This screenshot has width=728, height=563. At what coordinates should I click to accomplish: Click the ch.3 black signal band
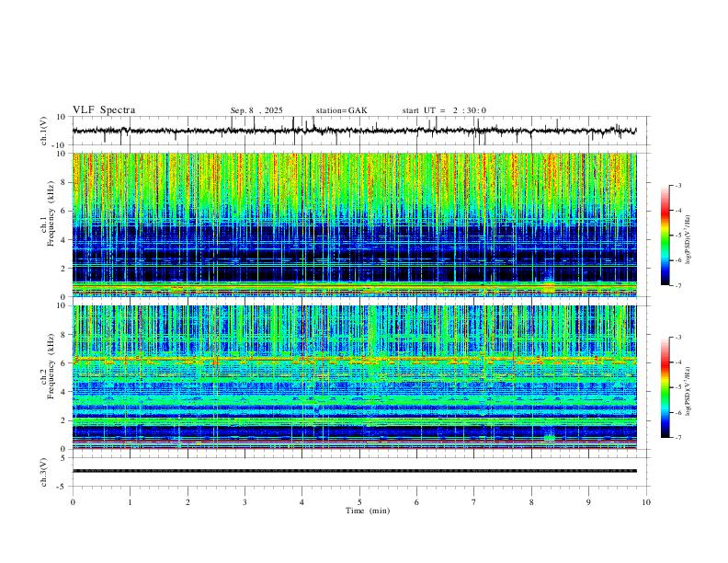(x=354, y=471)
